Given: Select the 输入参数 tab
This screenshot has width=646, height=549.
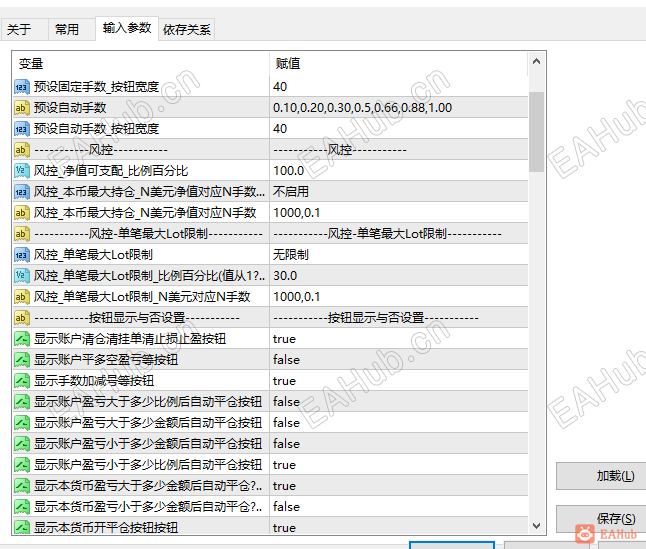Looking at the screenshot, I should tap(127, 28).
